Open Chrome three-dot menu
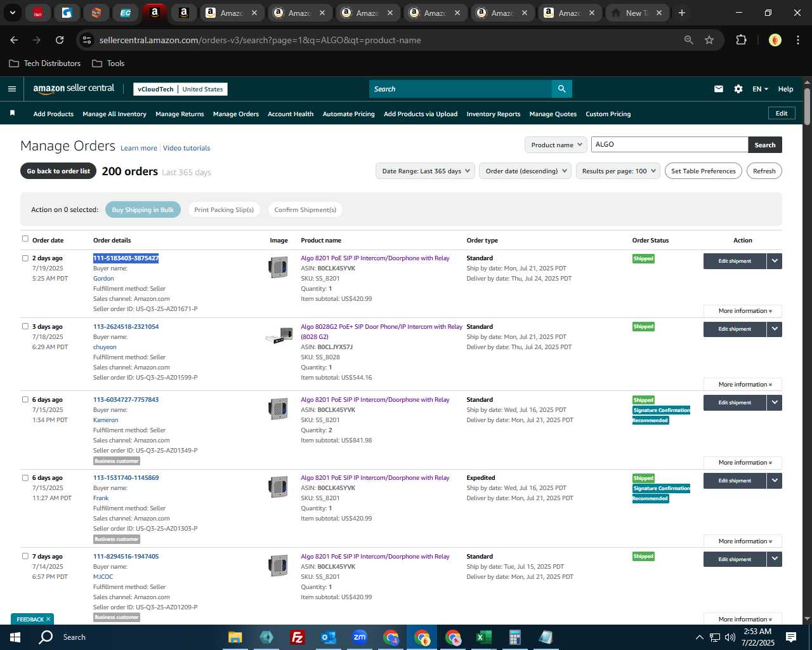The height and width of the screenshot is (650, 812). coord(797,40)
